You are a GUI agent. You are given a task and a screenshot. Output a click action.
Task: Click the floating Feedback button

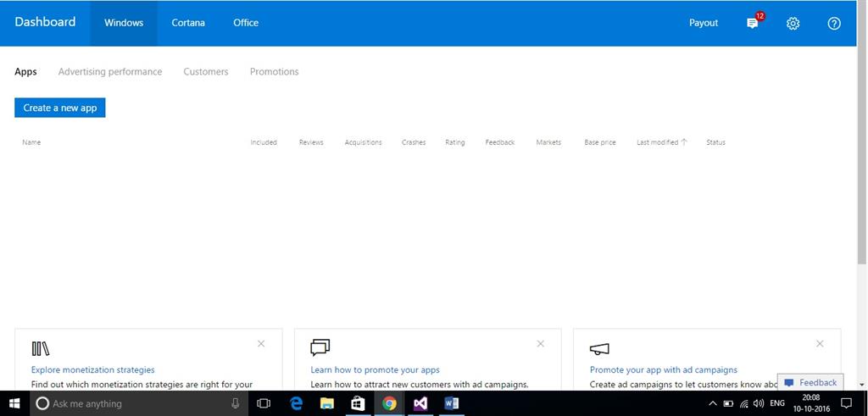[810, 382]
